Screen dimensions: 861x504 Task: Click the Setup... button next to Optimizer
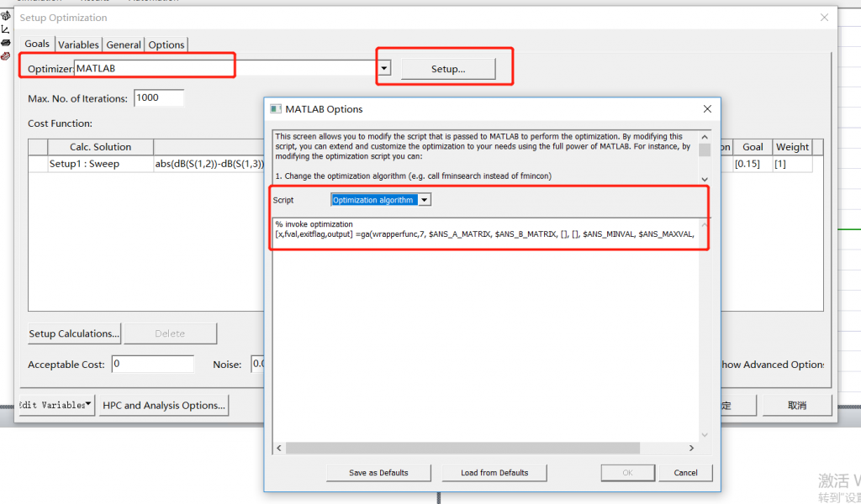[x=448, y=69]
